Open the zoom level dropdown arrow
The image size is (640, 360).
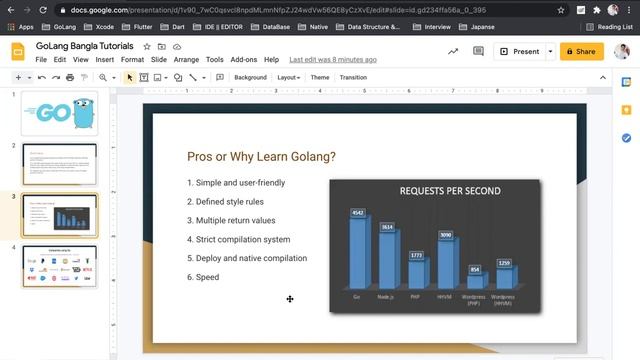click(114, 78)
